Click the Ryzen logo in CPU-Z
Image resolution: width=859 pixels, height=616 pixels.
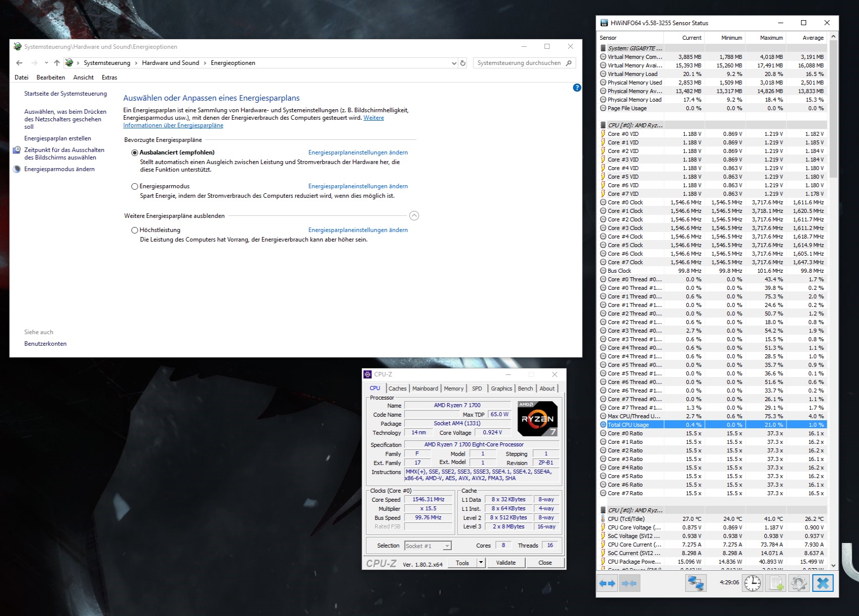pos(538,418)
